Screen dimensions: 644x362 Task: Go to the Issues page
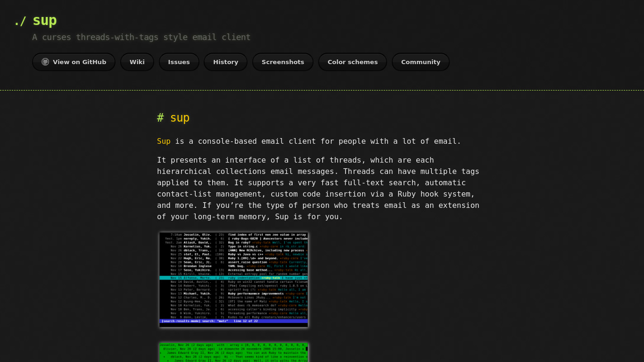tap(179, 62)
